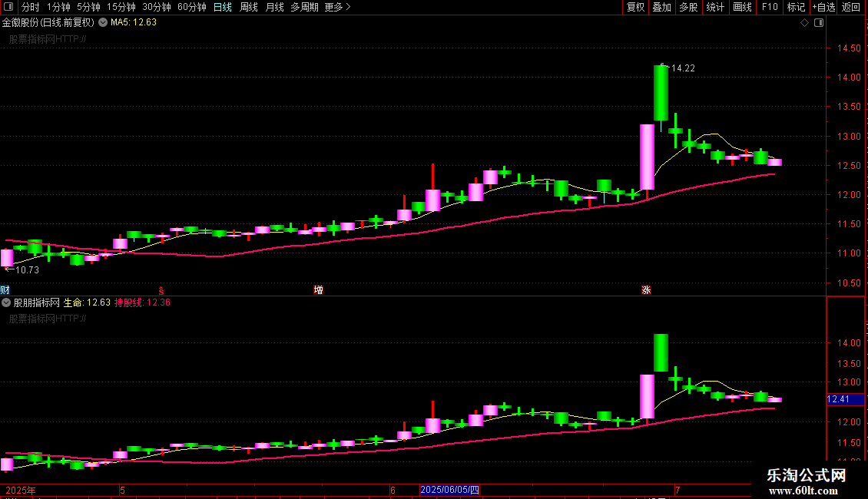The height and width of the screenshot is (499, 868).
Task: Click the 12.41 current price tag
Action: pos(845,399)
